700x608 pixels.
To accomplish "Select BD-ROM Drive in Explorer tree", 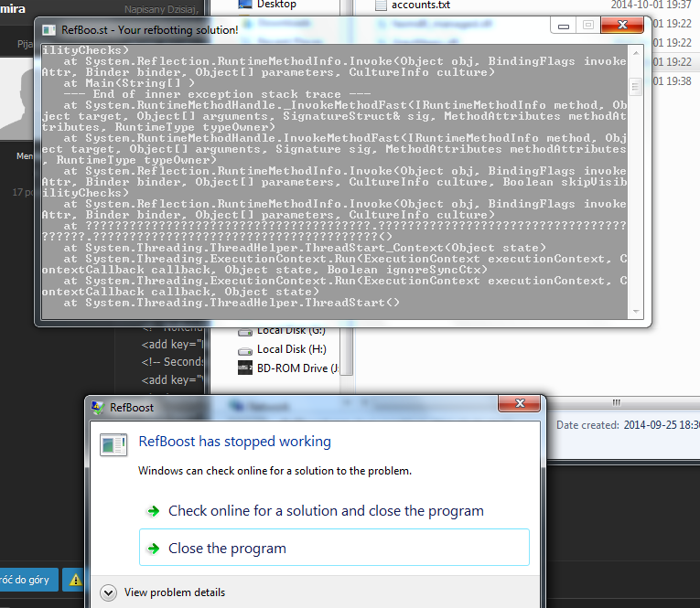I will pyautogui.click(x=297, y=368).
